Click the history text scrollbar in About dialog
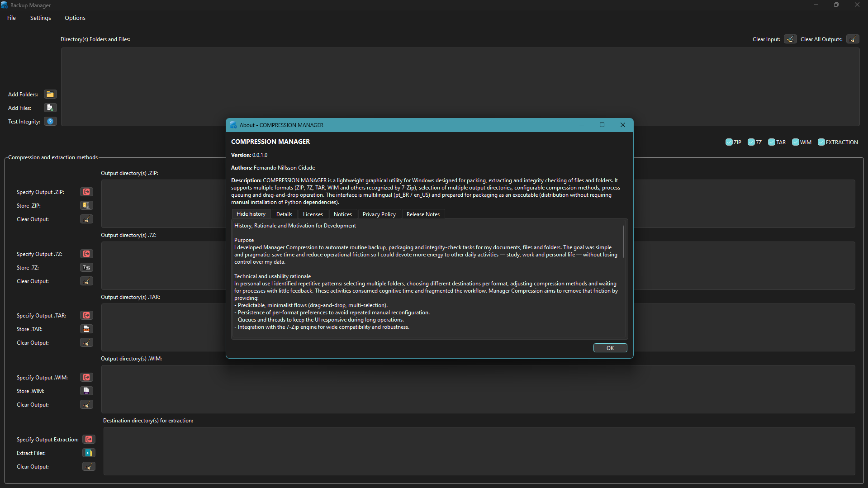This screenshot has width=868, height=488. [x=623, y=242]
